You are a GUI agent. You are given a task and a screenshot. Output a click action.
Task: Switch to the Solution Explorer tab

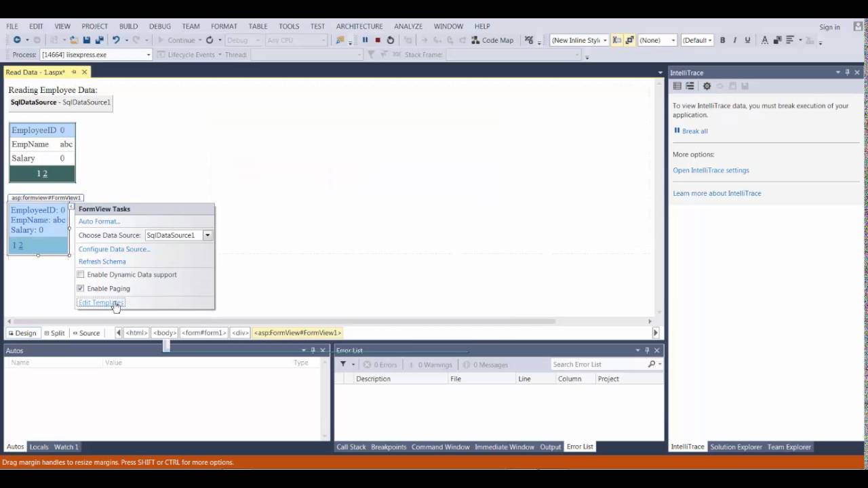click(736, 447)
